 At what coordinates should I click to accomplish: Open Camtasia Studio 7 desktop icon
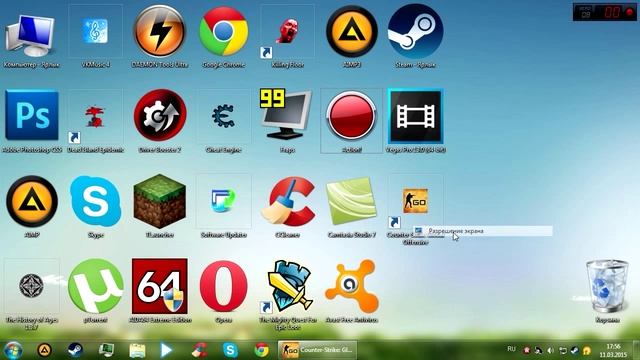coord(351,207)
